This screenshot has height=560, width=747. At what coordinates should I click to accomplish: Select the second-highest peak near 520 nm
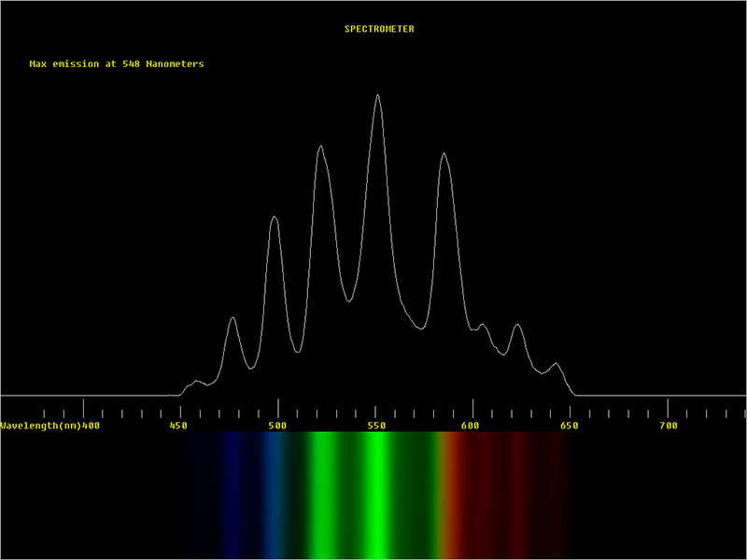(319, 147)
